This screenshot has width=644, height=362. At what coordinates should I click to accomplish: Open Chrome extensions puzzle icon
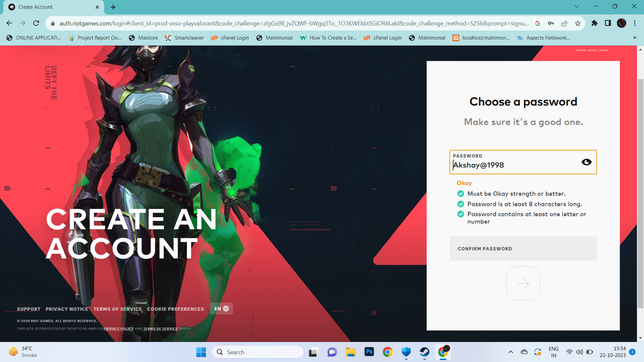click(594, 23)
